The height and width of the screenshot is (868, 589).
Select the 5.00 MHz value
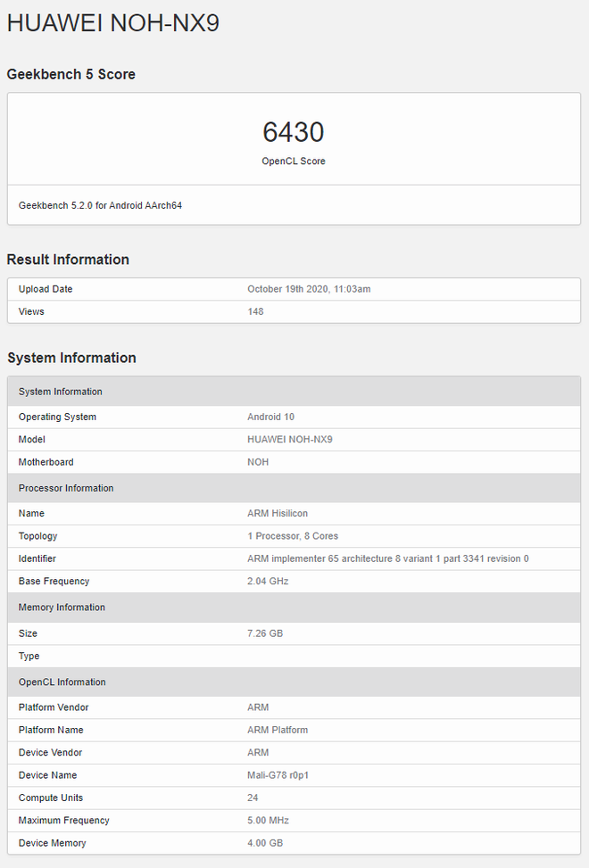(x=268, y=821)
